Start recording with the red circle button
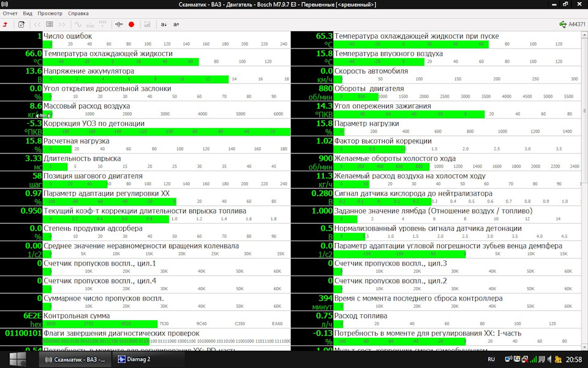 point(131,25)
